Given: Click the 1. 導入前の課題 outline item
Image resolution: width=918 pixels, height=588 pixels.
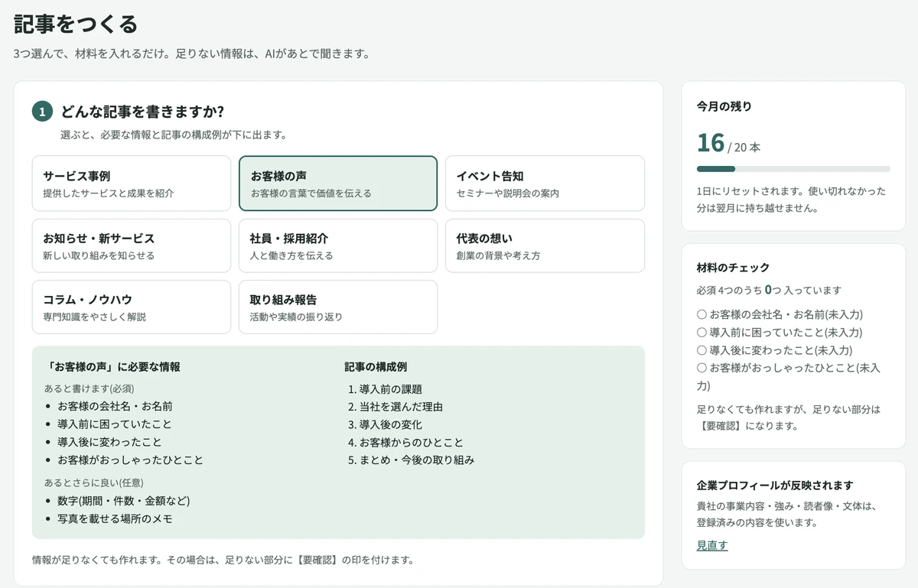Looking at the screenshot, I should [385, 389].
